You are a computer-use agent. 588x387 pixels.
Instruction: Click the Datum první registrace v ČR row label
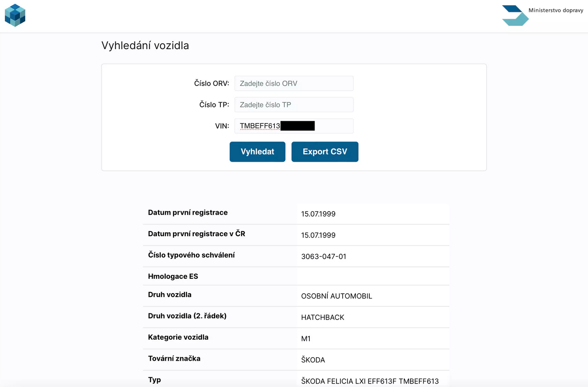point(197,234)
